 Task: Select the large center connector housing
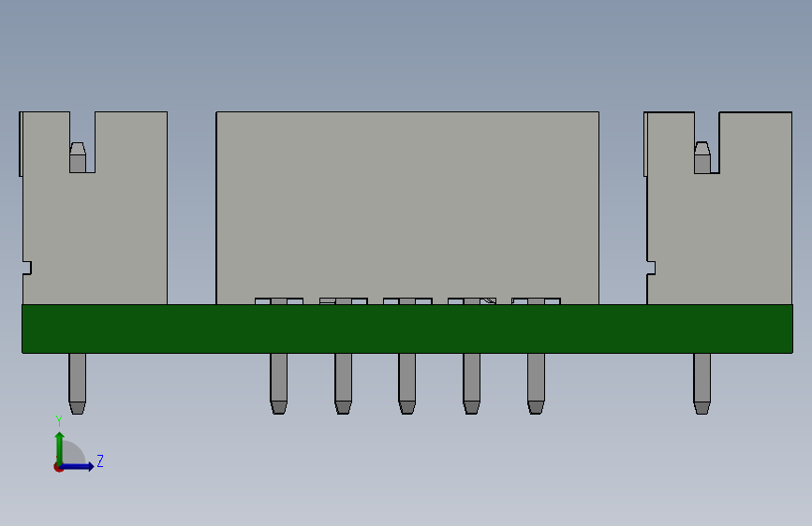tap(407, 208)
